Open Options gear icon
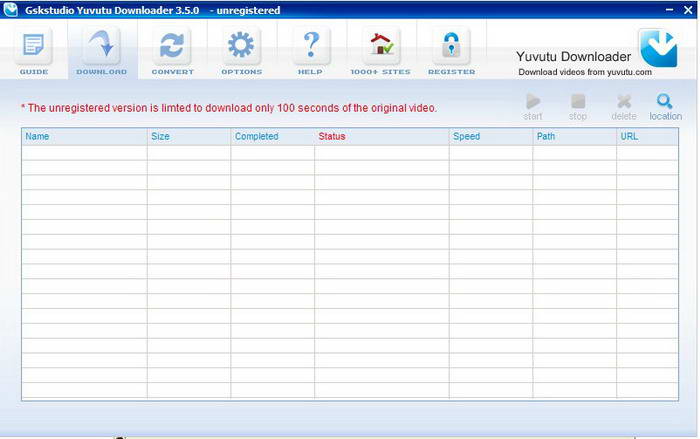Image resolution: width=700 pixels, height=439 pixels. (x=241, y=46)
